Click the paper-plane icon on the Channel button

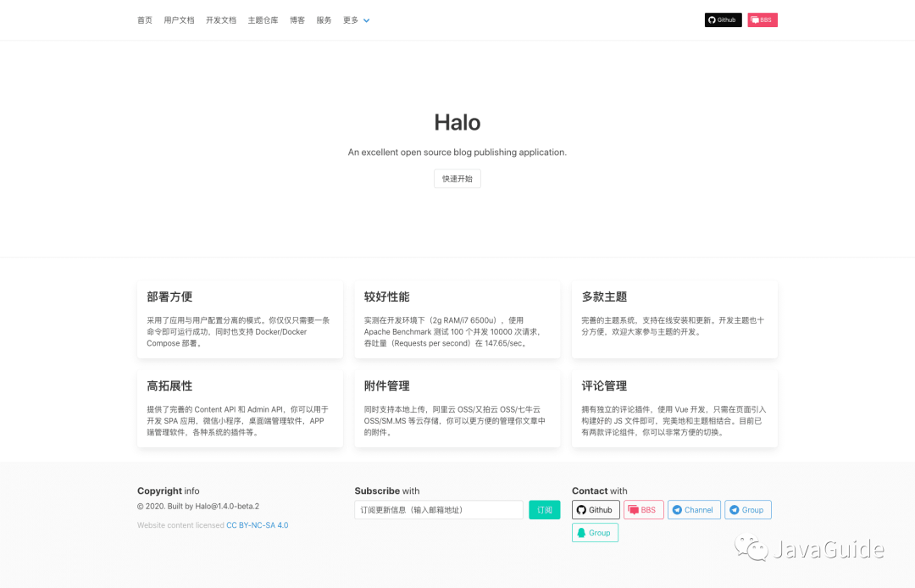[x=676, y=509]
